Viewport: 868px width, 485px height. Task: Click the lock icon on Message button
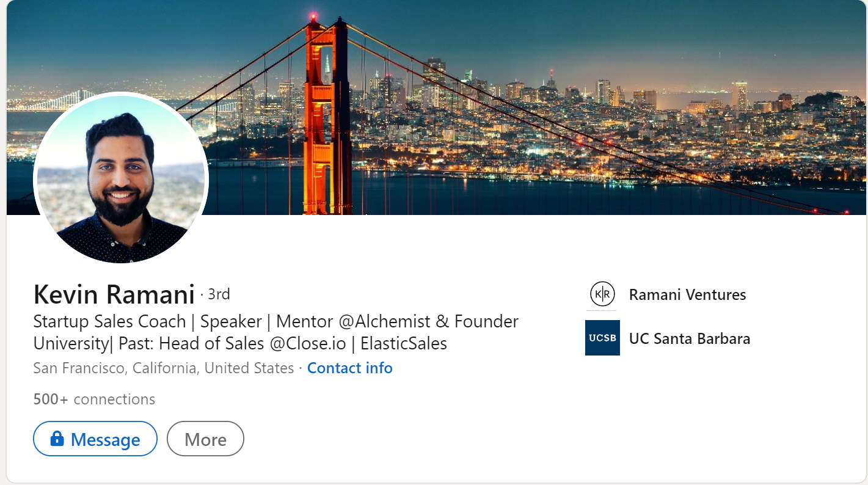pyautogui.click(x=57, y=439)
